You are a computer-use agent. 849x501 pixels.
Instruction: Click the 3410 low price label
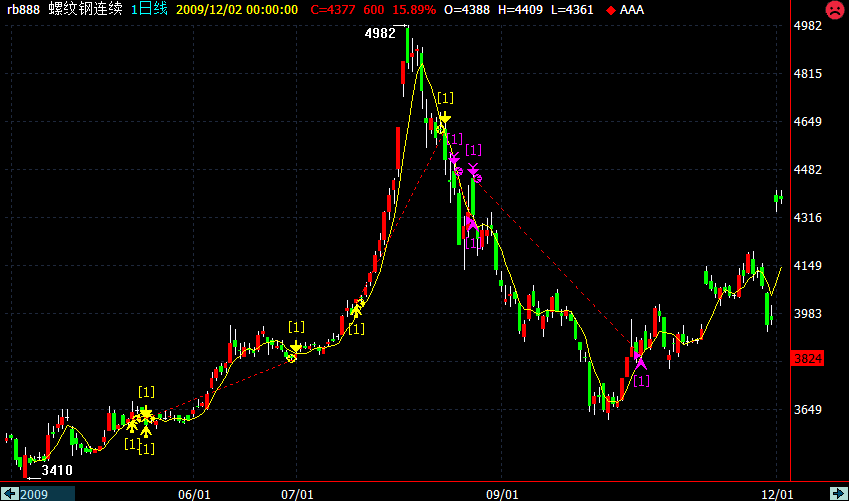(57, 470)
